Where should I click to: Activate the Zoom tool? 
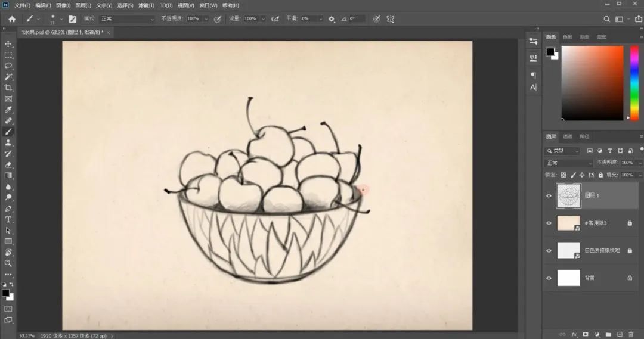pyautogui.click(x=8, y=263)
